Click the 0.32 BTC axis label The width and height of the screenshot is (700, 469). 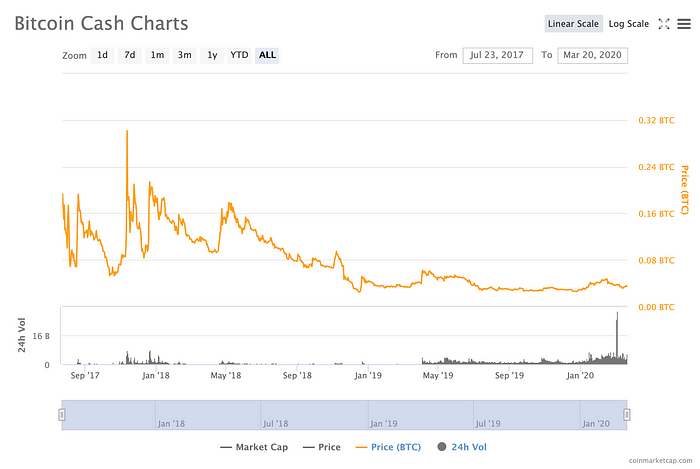[x=656, y=120]
